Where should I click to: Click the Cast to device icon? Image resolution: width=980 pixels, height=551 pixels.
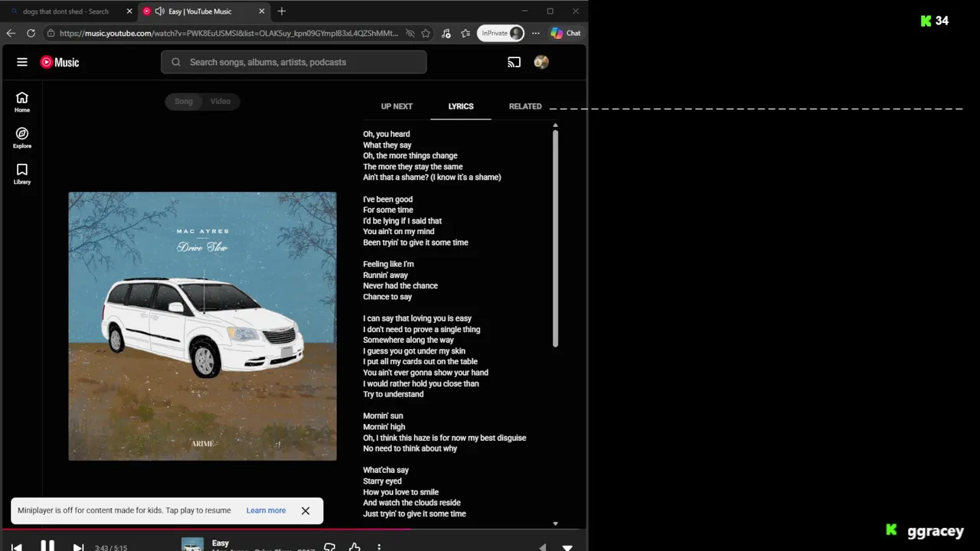(514, 62)
